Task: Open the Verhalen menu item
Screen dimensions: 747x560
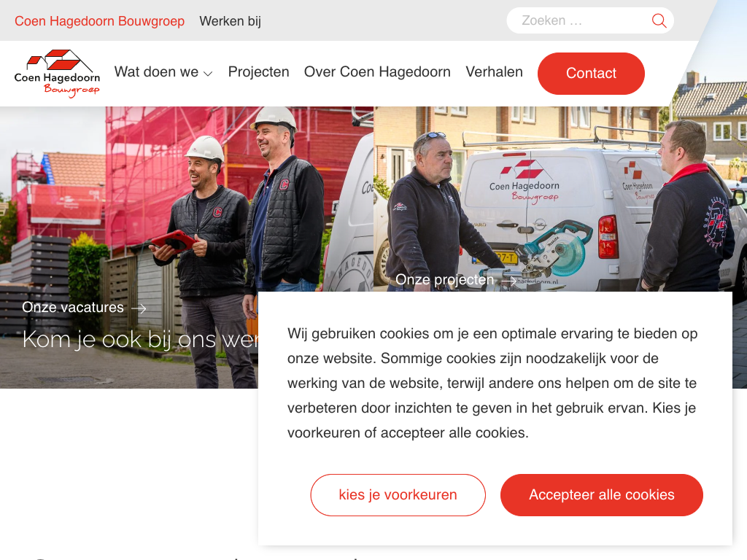Action: point(494,72)
